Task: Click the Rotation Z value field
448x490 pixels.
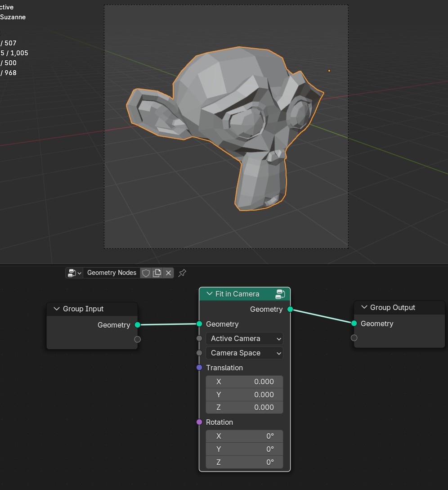Action: [245, 462]
